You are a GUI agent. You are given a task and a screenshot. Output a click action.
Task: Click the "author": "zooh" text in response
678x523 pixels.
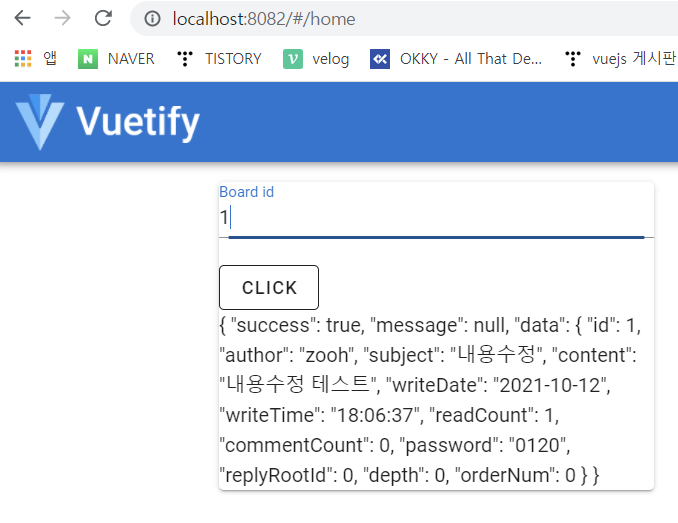point(287,355)
